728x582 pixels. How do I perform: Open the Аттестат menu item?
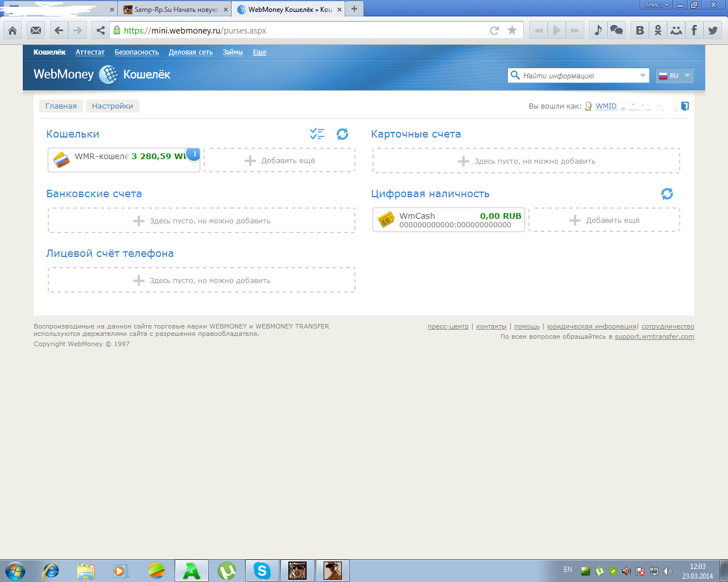coord(90,52)
